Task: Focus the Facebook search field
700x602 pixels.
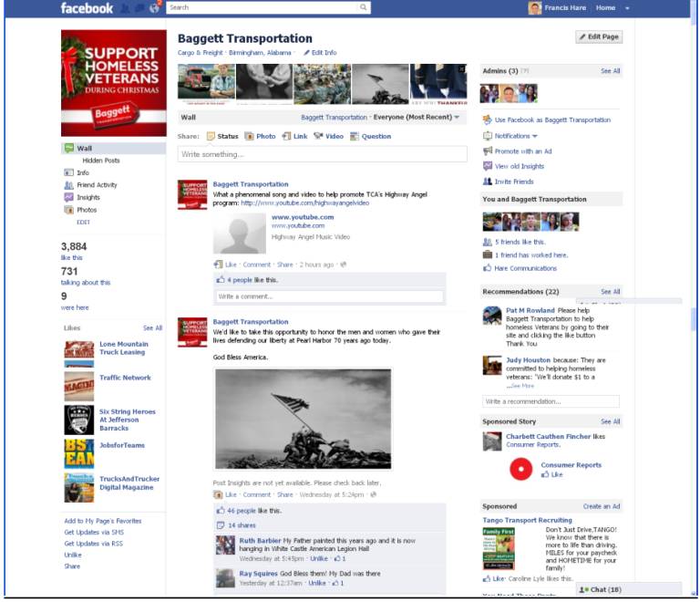Action: pos(262,7)
